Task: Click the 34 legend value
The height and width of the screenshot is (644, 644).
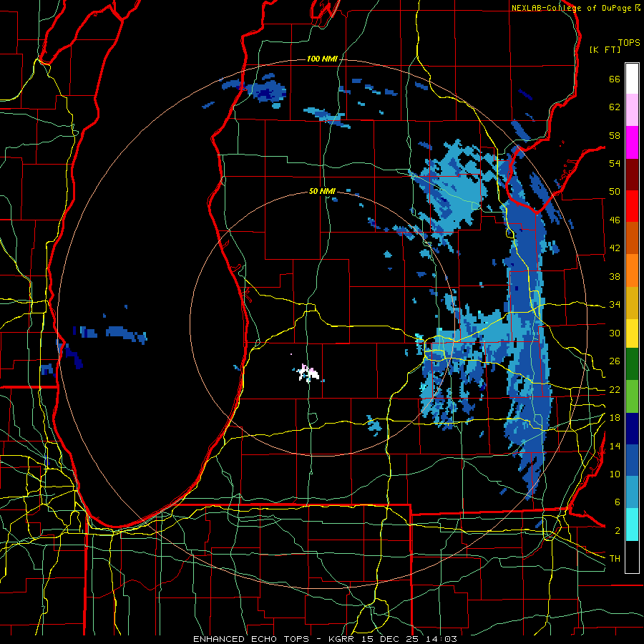Action: (615, 305)
